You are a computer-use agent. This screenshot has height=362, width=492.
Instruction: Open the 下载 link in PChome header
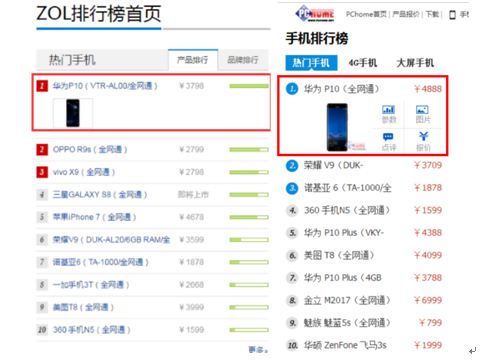(x=432, y=14)
